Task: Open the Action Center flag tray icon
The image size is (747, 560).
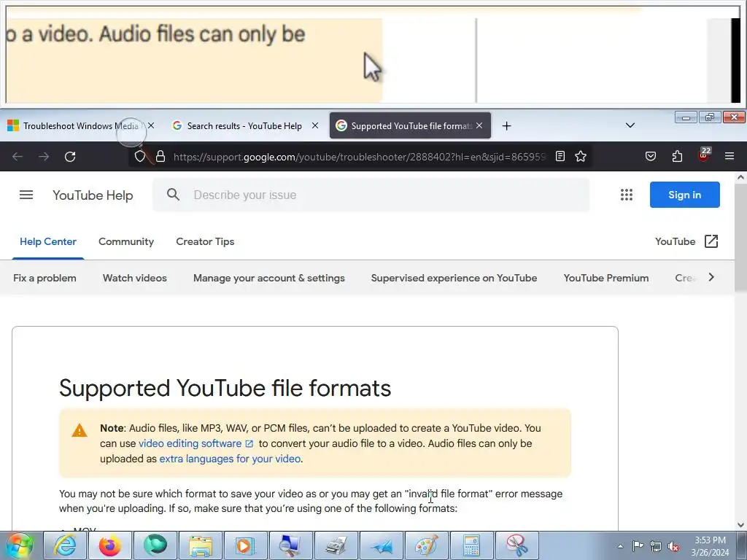Action: point(638,545)
